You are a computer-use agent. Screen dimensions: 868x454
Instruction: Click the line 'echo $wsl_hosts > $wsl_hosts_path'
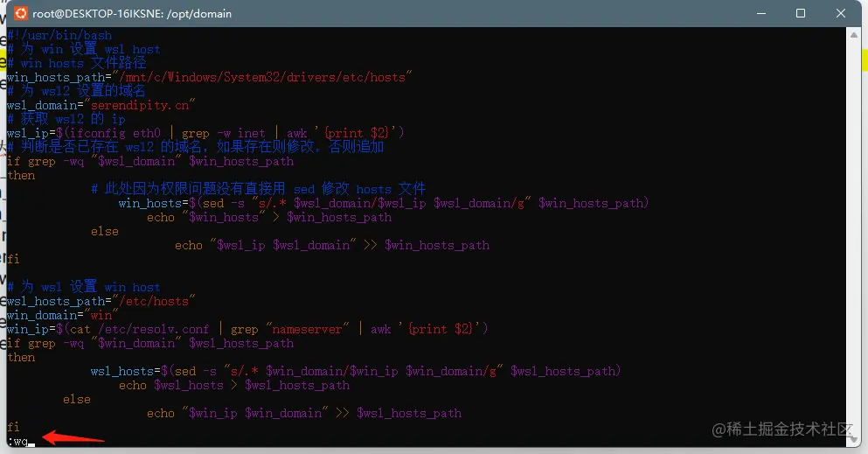coord(234,386)
